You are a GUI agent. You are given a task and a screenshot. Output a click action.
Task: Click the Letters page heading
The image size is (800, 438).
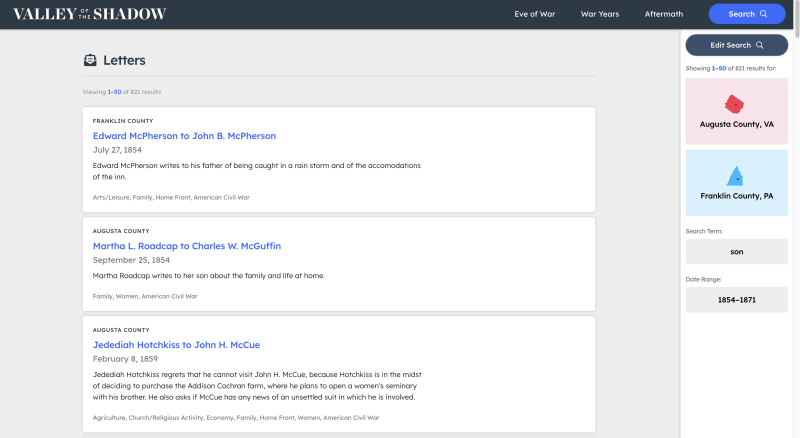click(x=124, y=60)
